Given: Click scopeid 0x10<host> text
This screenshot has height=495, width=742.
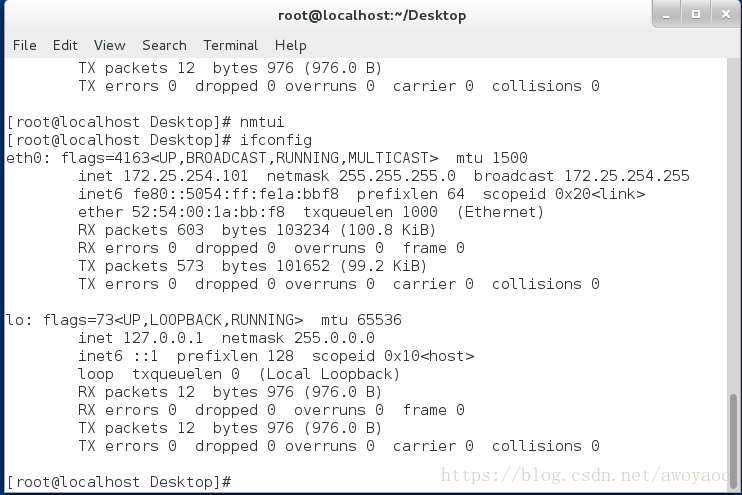Looking at the screenshot, I should pyautogui.click(x=393, y=356).
